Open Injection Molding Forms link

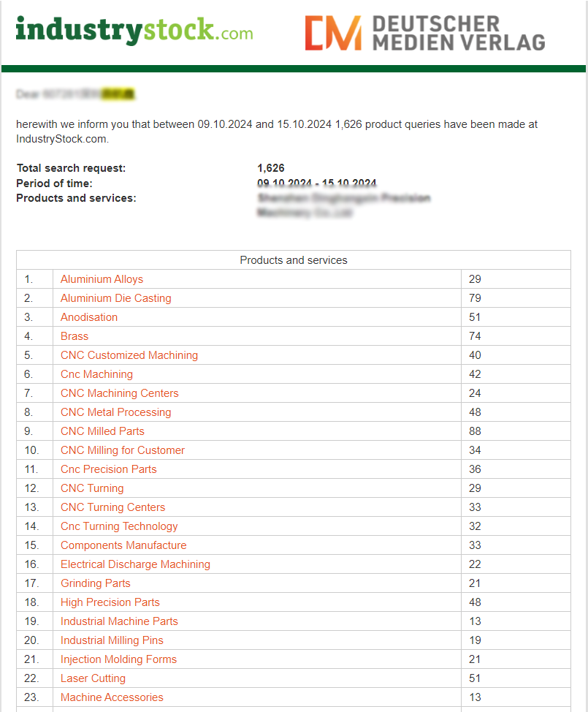(118, 659)
